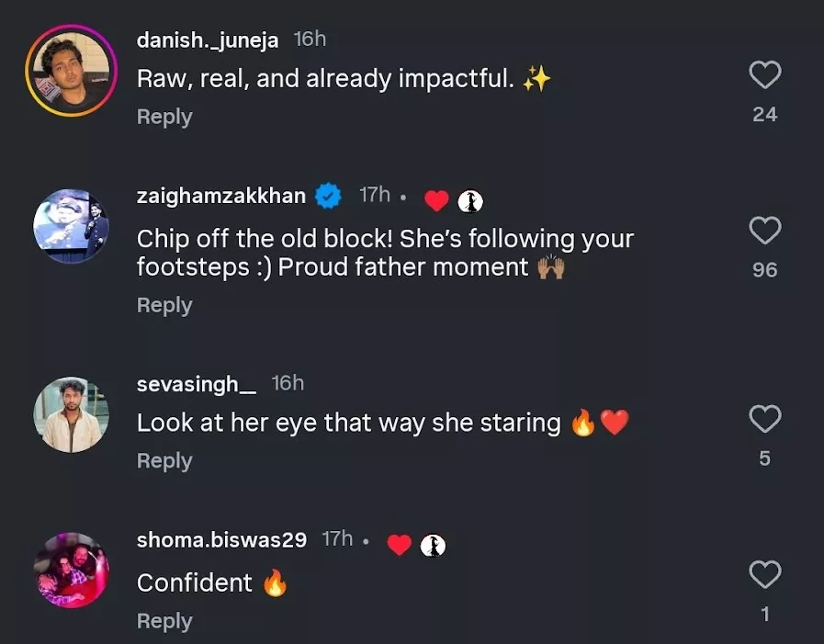Click the 96 likes count on zaighamzakkhan's comment
Viewport: 824px width, 644px height.
point(764,269)
